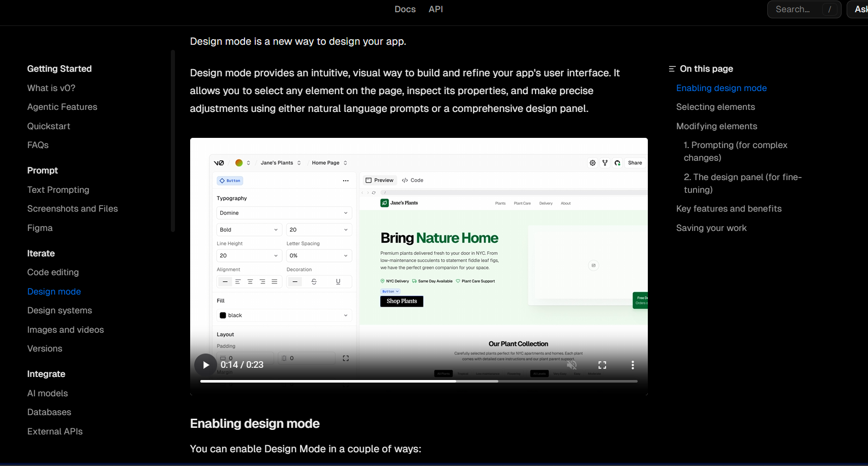
Task: Select the justify alignment icon
Action: tap(275, 281)
